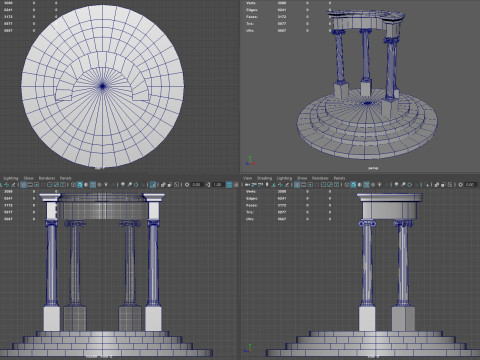Click camera attributes icon in side view toolbar
The image size is (480, 360).
[x=260, y=185]
